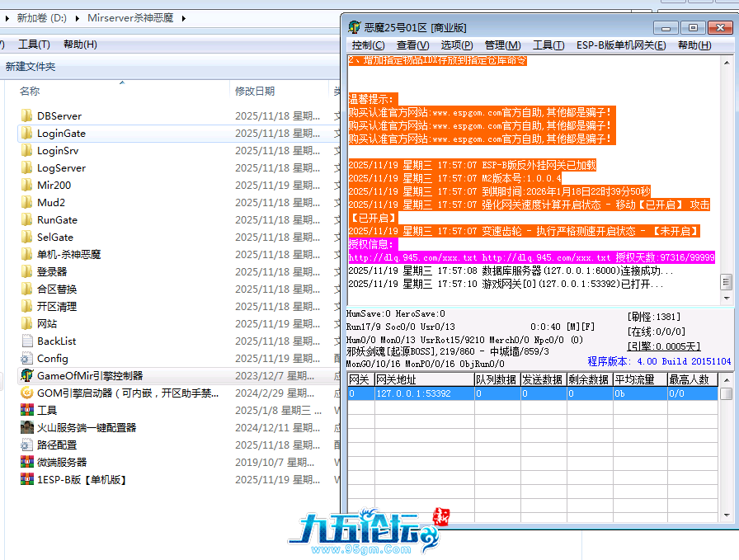
Task: Select the GameOfMir引擎控制器 application icon
Action: pyautogui.click(x=27, y=375)
